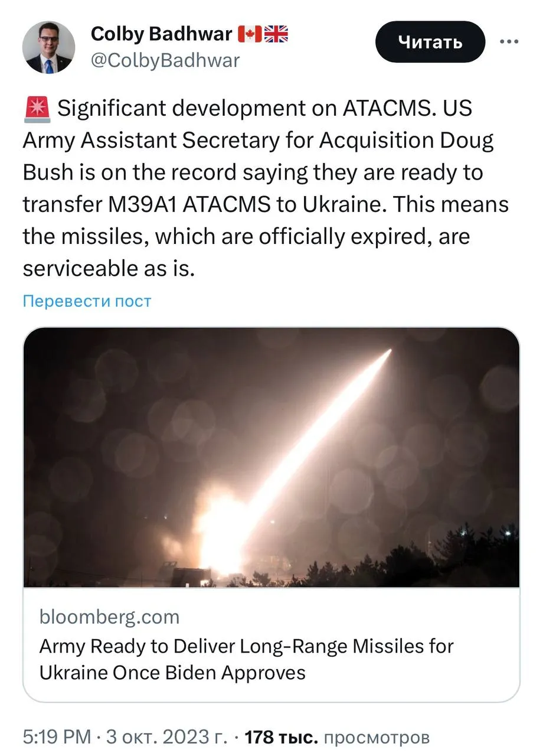Screen dimensions: 543x756
Task: Open Colby Badhwar's profile avatar
Action: [49, 47]
